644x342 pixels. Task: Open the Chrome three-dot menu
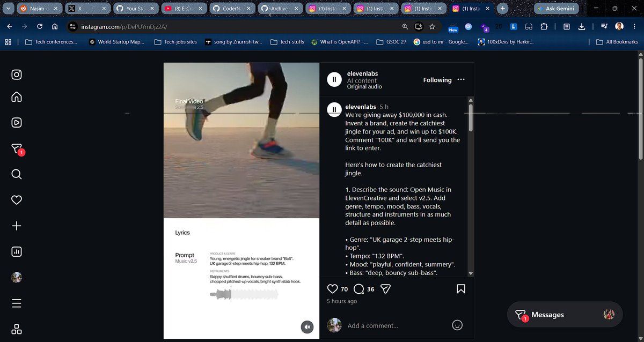(x=634, y=26)
